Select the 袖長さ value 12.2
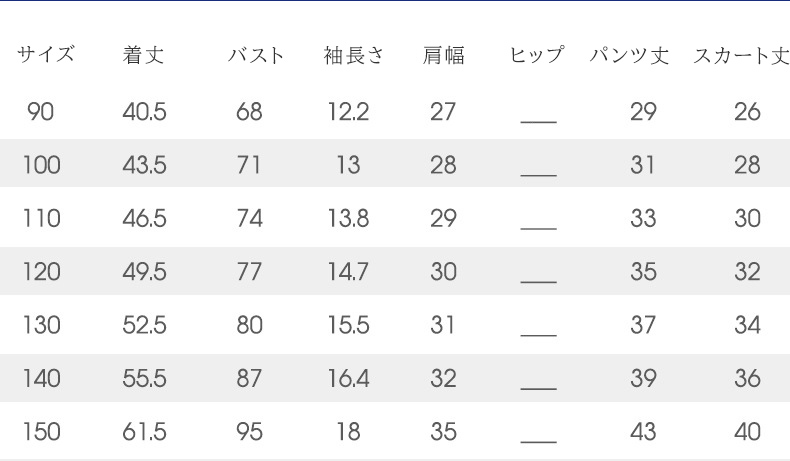 pos(348,112)
